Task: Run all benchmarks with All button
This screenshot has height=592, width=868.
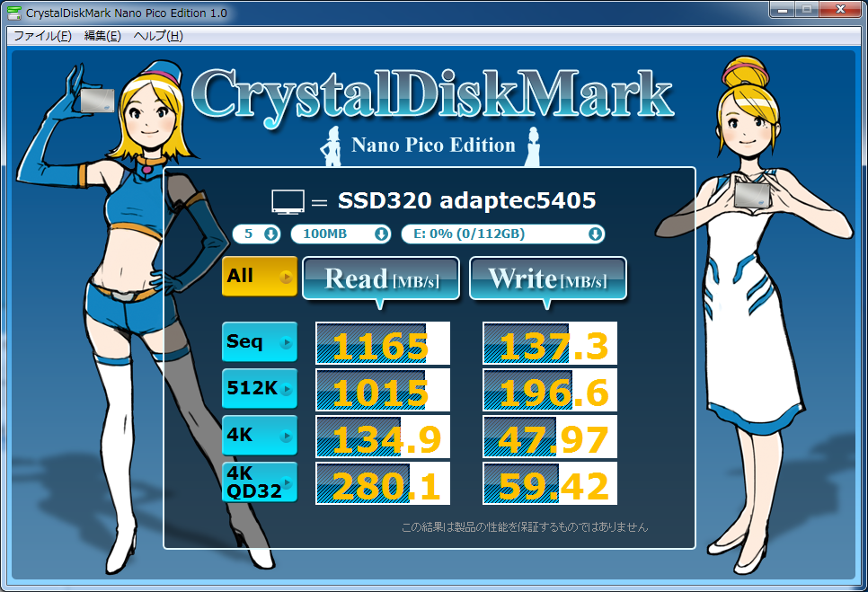Action: click(x=260, y=276)
